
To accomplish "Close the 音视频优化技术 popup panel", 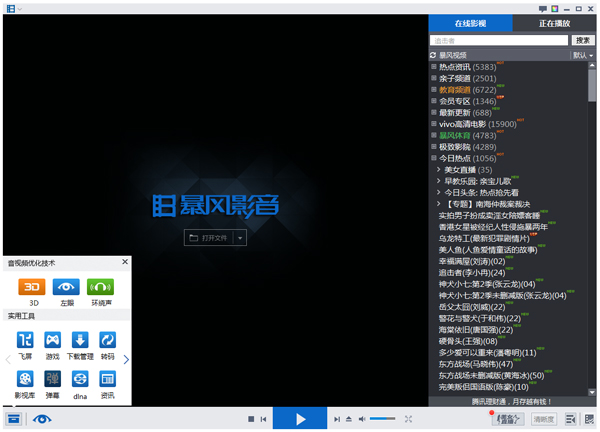I will 125,262.
